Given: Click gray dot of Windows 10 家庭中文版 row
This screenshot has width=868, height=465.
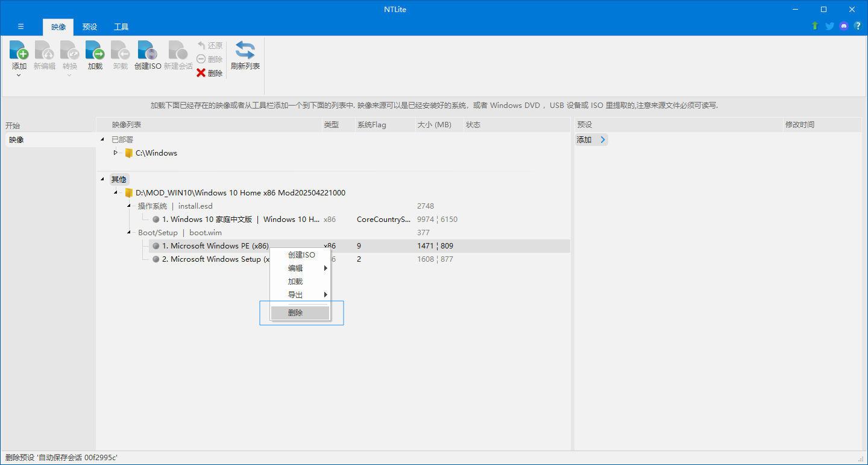Looking at the screenshot, I should click(x=156, y=220).
